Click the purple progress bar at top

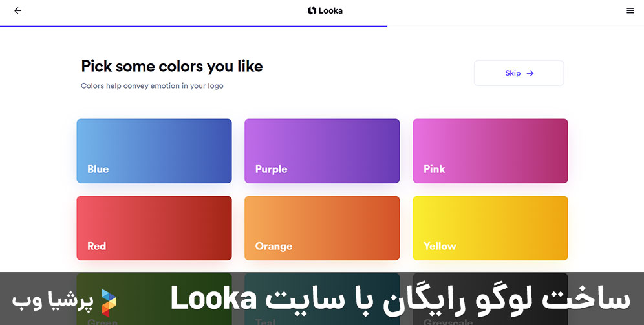pyautogui.click(x=194, y=26)
